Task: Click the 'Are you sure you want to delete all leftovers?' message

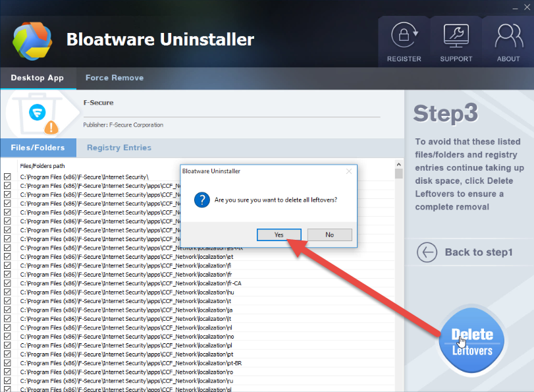Action: [x=275, y=200]
